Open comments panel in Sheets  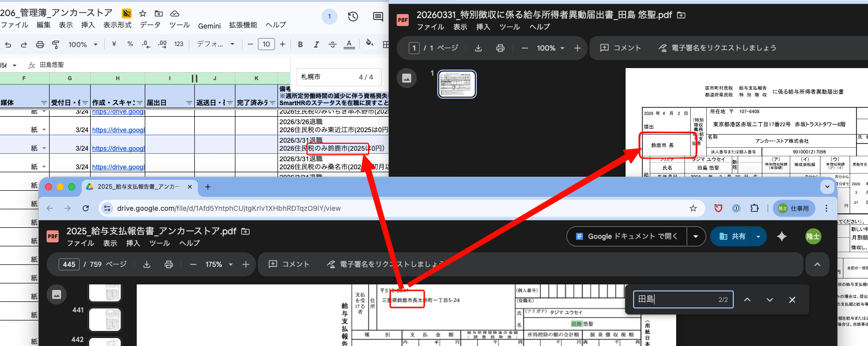[x=378, y=17]
